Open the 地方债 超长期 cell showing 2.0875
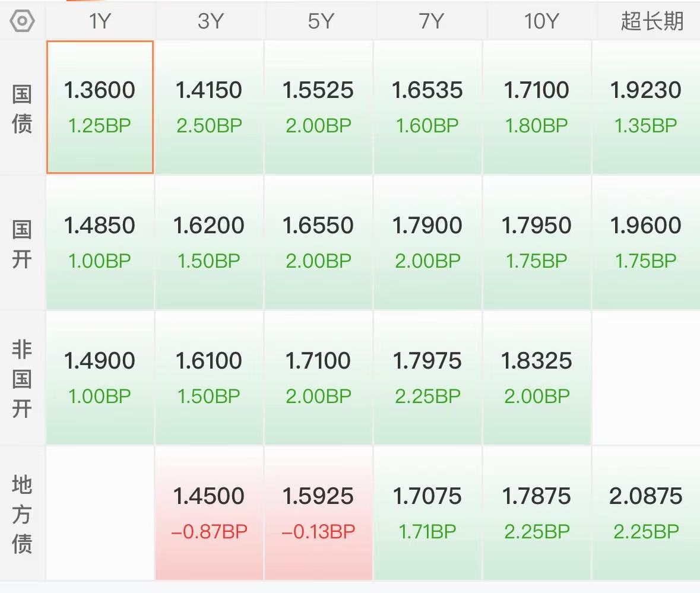This screenshot has height=593, width=700. [646, 513]
